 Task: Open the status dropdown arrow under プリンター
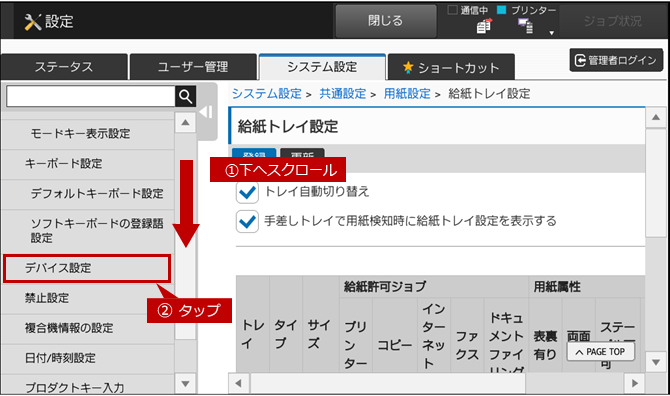[x=552, y=33]
